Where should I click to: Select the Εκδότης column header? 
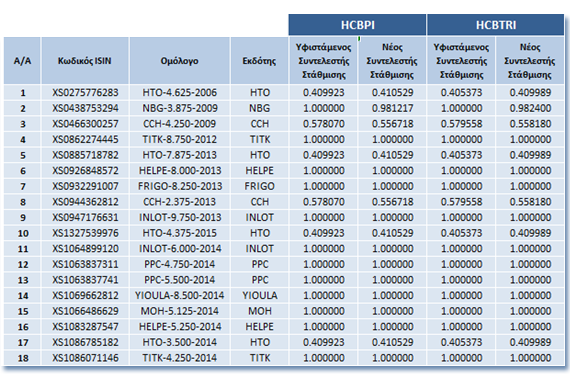pos(260,61)
